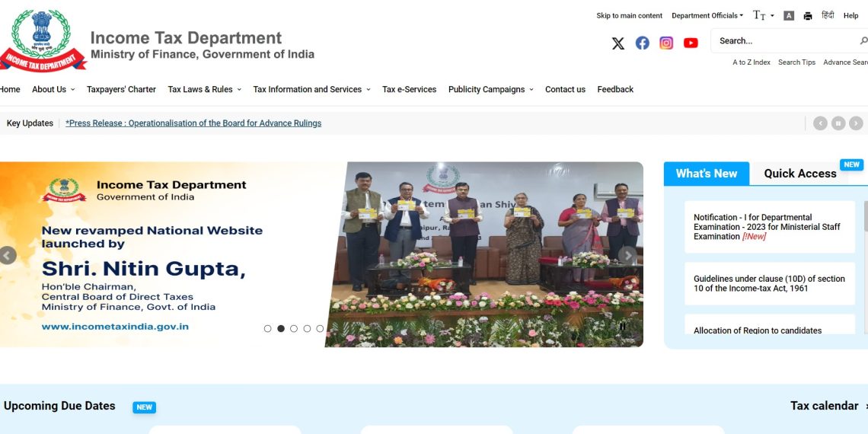Click the search magnifier icon
868x434 pixels.
point(863,40)
